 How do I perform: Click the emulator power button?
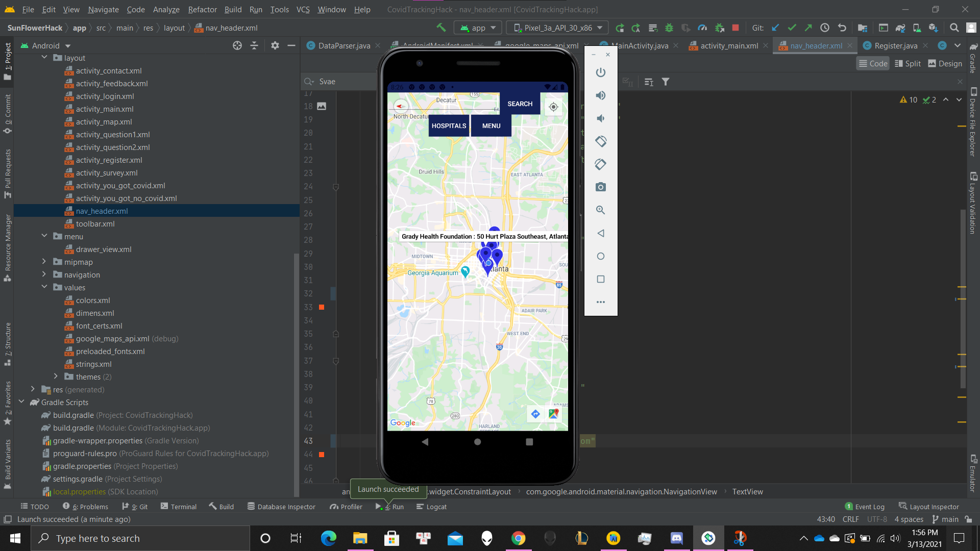click(601, 72)
